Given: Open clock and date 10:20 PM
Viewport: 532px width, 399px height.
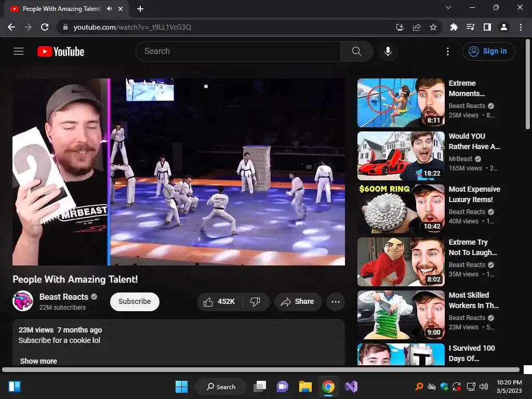Looking at the screenshot, I should click(509, 387).
